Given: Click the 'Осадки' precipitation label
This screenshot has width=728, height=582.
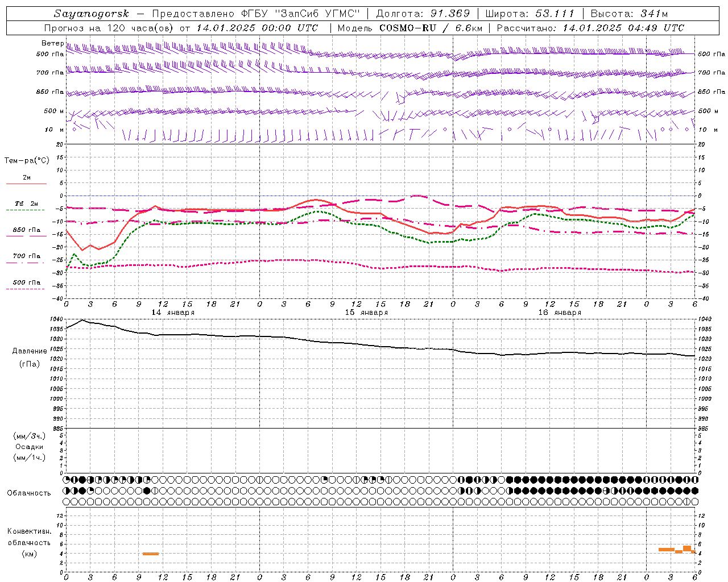Looking at the screenshot, I should coord(30,447).
